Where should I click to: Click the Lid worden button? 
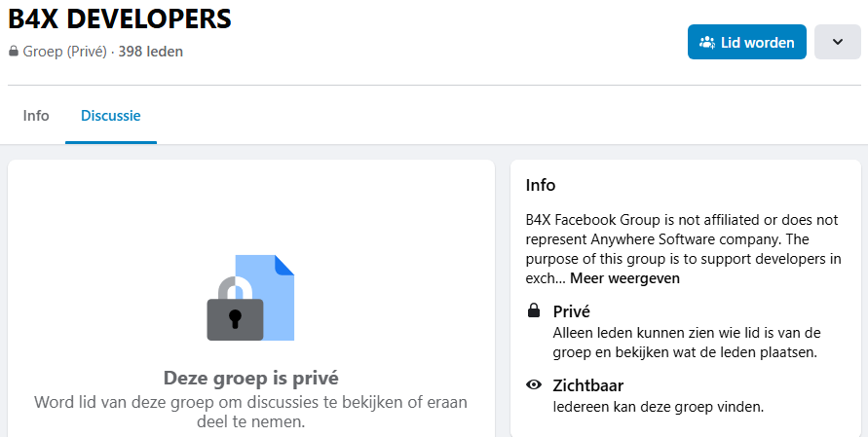point(747,42)
